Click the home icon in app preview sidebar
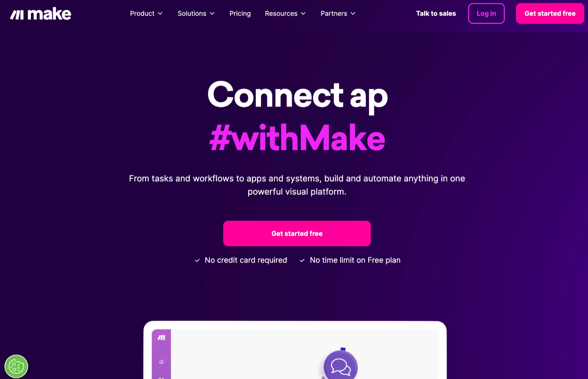This screenshot has height=379, width=588. click(161, 362)
